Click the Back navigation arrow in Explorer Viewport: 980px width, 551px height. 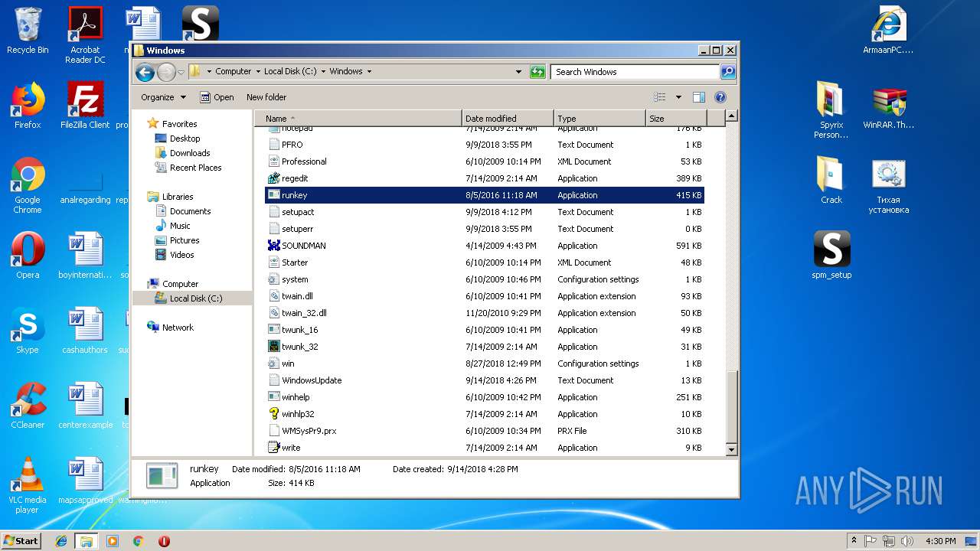coord(145,72)
